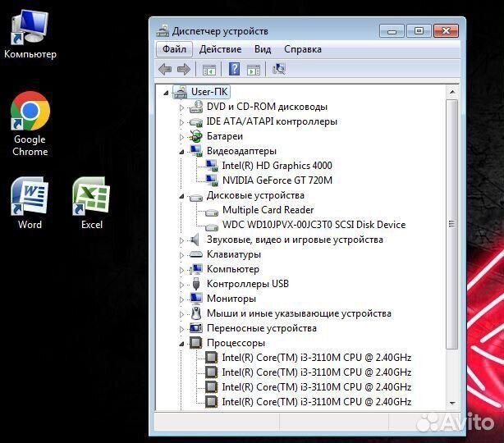Click the Multiple Card Reader device icon
This screenshot has width=504, height=443.
[212, 212]
